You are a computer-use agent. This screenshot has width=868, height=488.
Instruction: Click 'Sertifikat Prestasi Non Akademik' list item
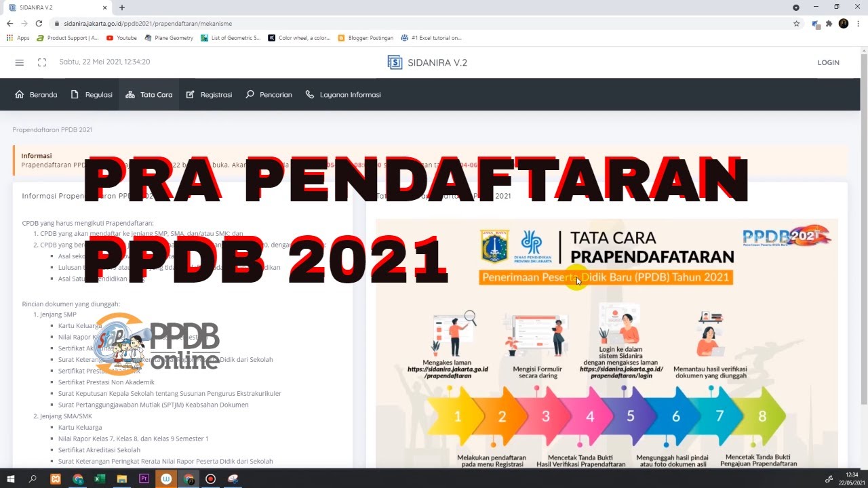point(106,382)
